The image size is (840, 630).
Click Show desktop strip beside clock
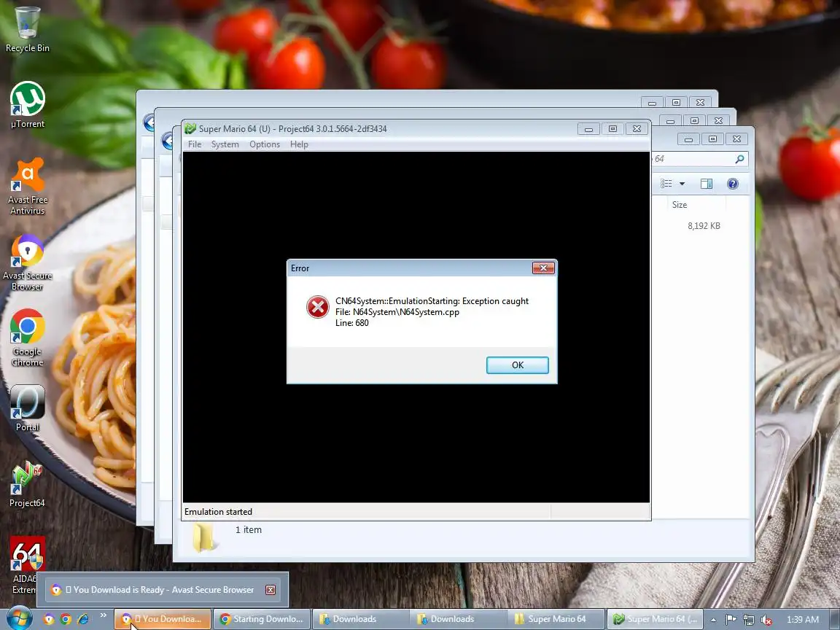835,619
